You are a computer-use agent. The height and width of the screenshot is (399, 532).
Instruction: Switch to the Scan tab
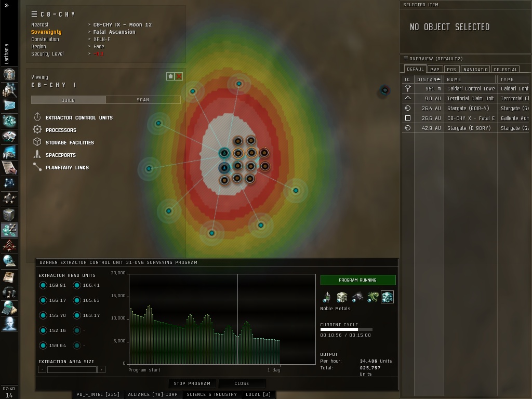pos(143,100)
